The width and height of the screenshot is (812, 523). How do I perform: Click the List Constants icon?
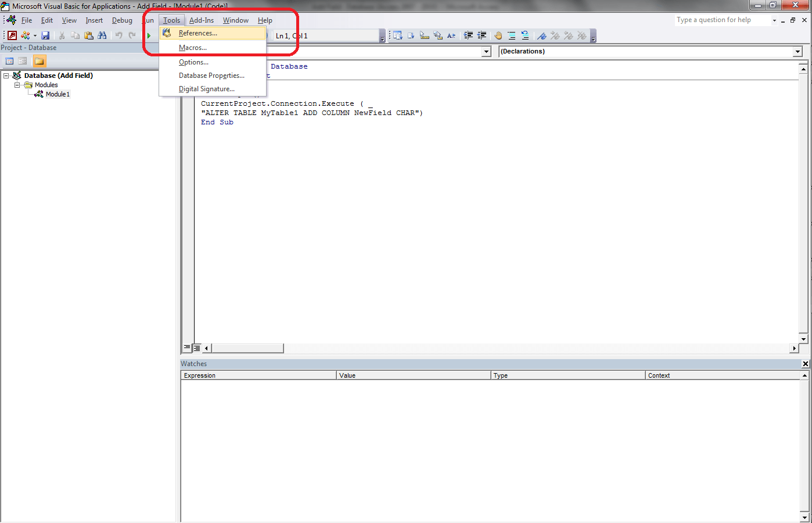(x=411, y=35)
